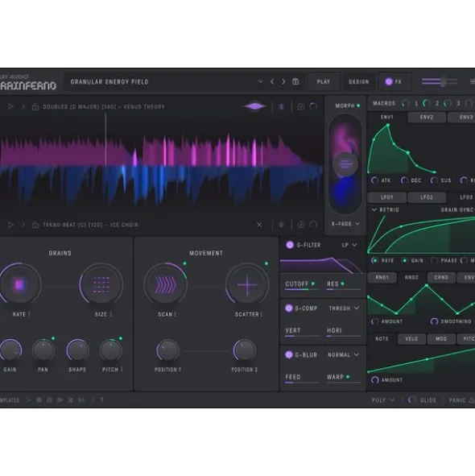Image resolution: width=475 pixels, height=476 pixels.
Task: Go to the previous preset arrow
Action: [272, 81]
